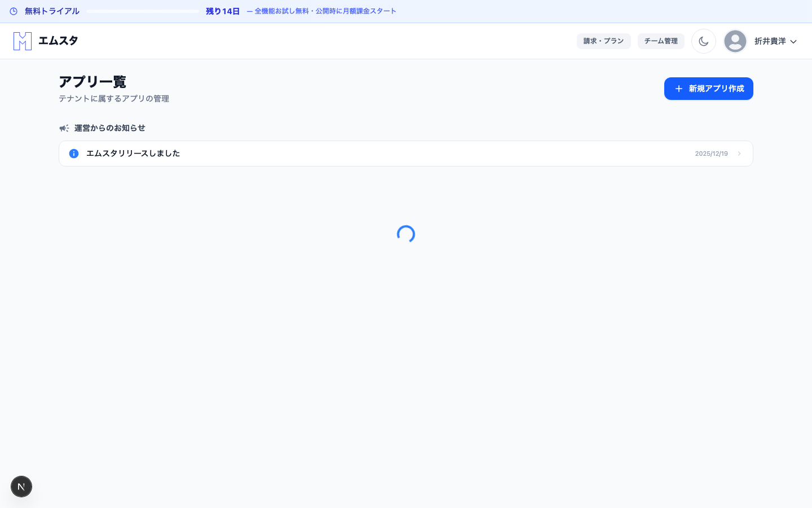Click the 無料トライアル label

52,11
